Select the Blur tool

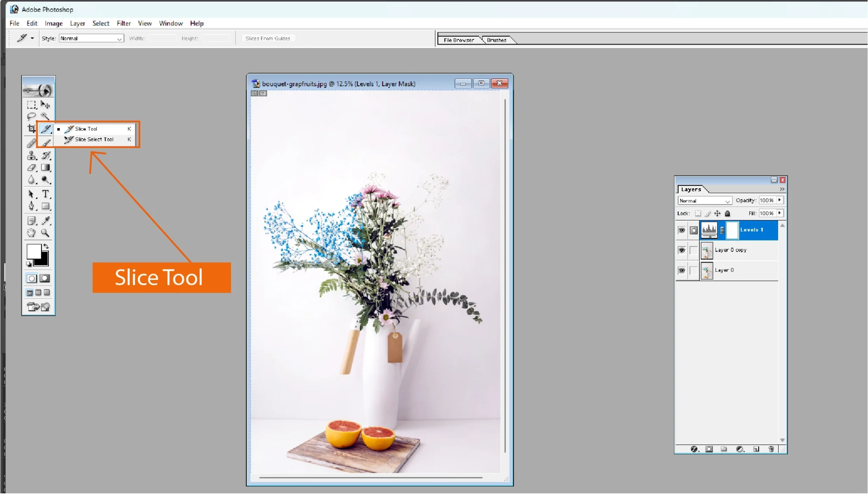click(x=31, y=180)
